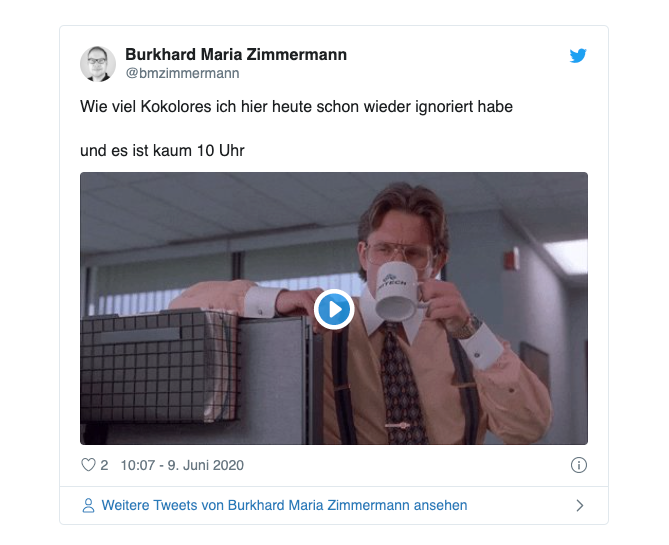Click the person icon beside Weitere Tweets
669x545 pixels.
pos(88,505)
